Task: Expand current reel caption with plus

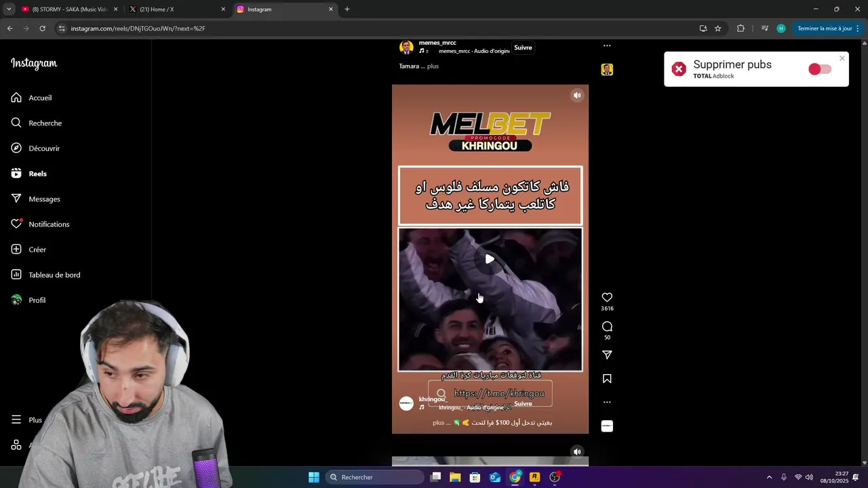Action: (438, 422)
